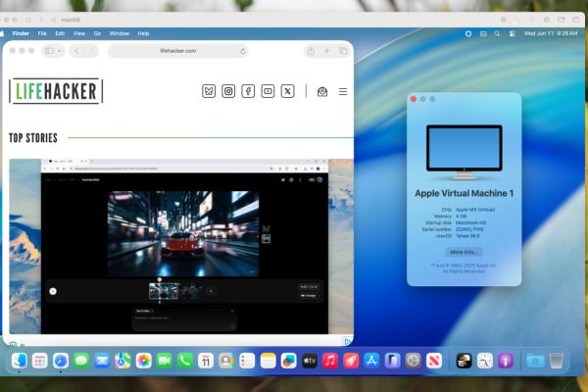Open Contacts from the Dock
Viewport: 588px width, 392px height.
[x=226, y=361]
